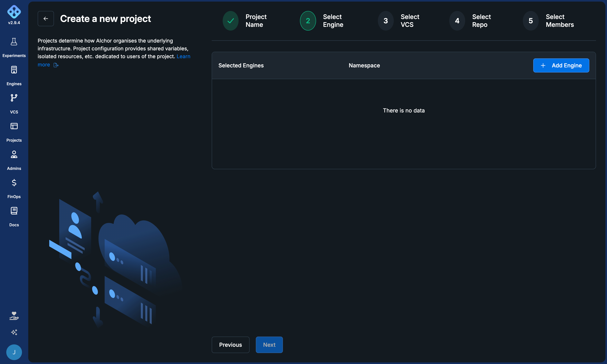Open the Projects sidebar icon

pyautogui.click(x=14, y=126)
